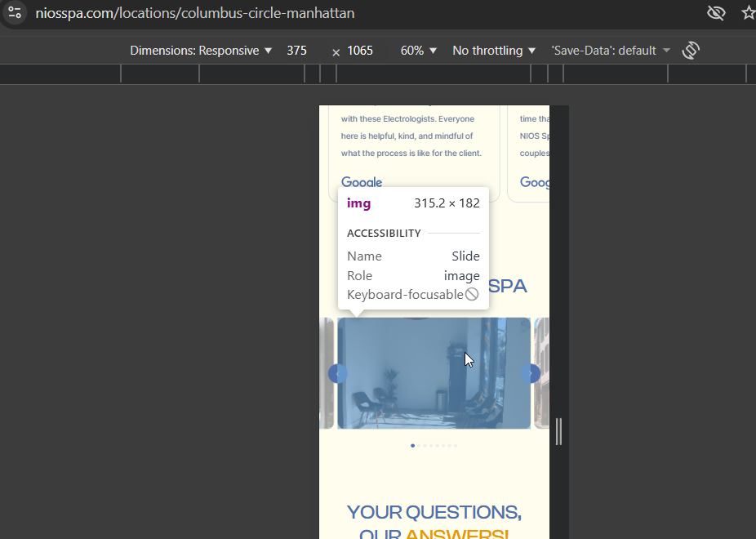Click the Google link under first review
Screen dimensions: 756x539
(362, 182)
